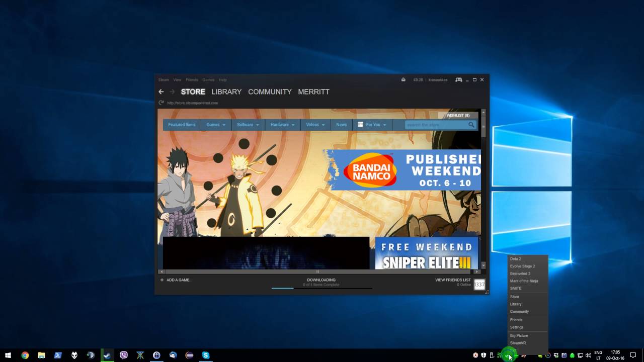Open Windows Defender shield tray icon
The width and height of the screenshot is (644, 362).
tap(484, 355)
